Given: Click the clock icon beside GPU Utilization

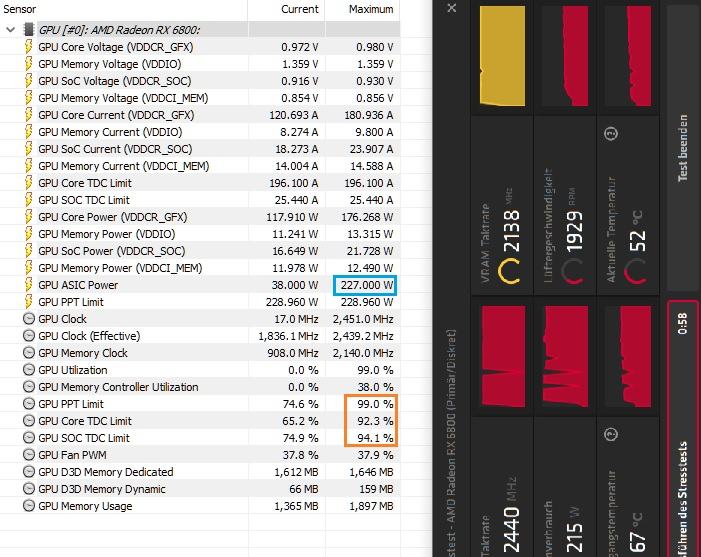Looking at the screenshot, I should [x=29, y=370].
